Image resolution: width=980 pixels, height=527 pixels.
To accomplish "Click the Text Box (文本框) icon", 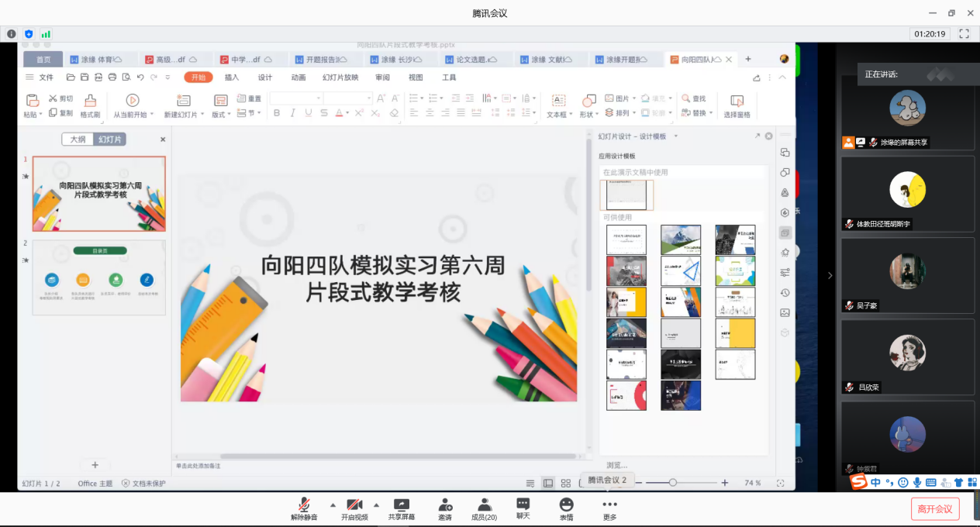I will (x=557, y=101).
